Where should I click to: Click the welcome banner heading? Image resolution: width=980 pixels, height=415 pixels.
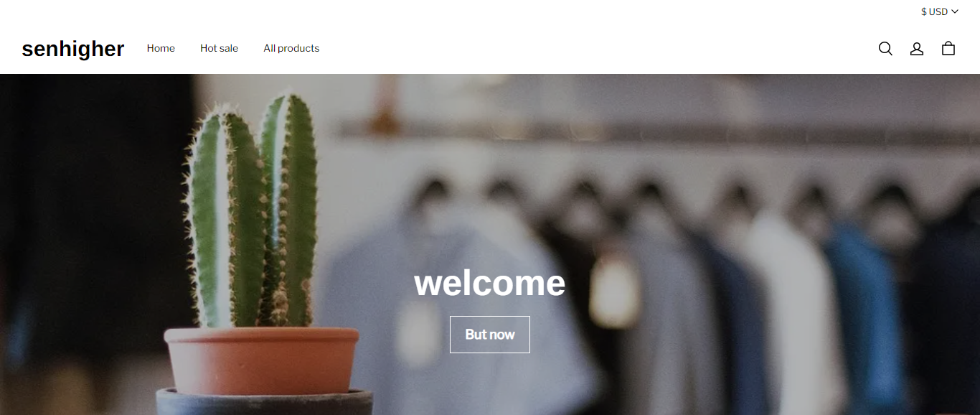click(x=490, y=283)
